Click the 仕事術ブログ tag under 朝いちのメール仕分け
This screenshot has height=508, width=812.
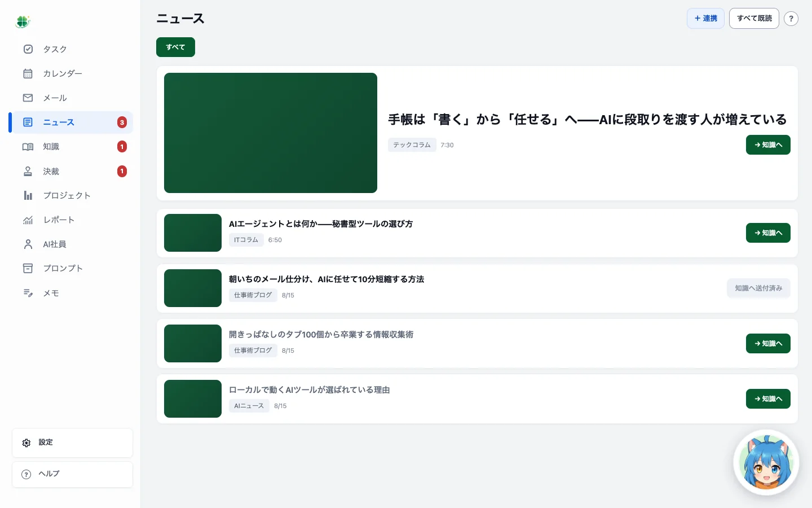253,295
